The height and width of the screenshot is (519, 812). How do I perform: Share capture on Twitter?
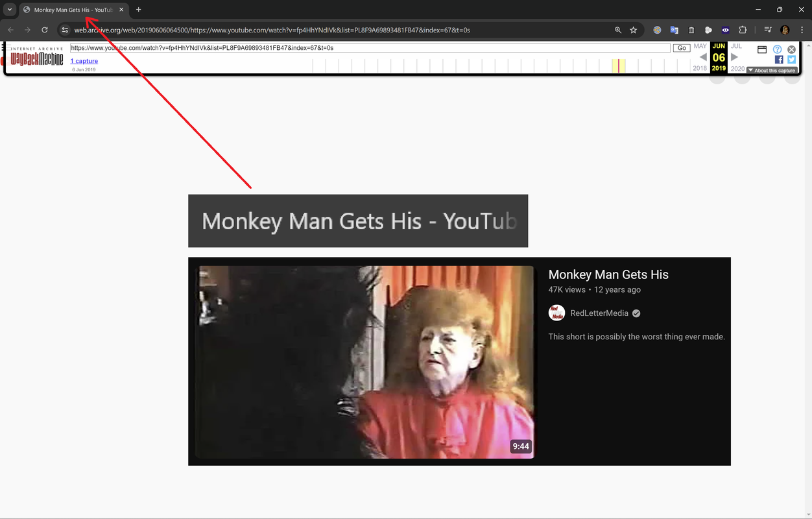791,60
